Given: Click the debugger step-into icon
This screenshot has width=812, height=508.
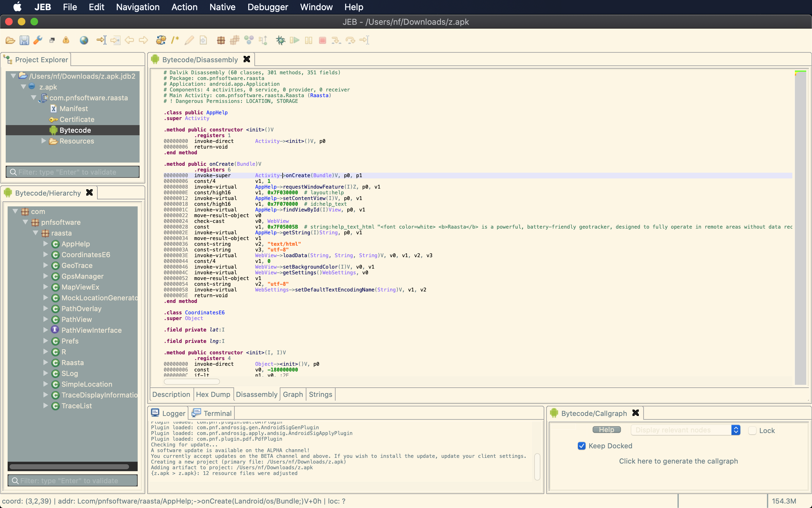Looking at the screenshot, I should pyautogui.click(x=336, y=40).
